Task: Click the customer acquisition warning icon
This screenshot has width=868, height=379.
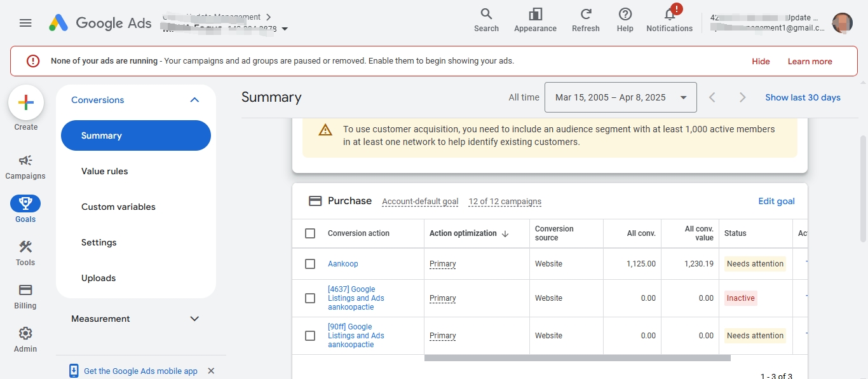Action: pos(325,130)
